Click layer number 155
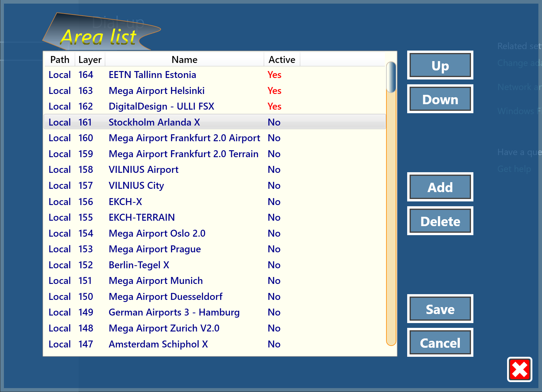 pos(86,217)
